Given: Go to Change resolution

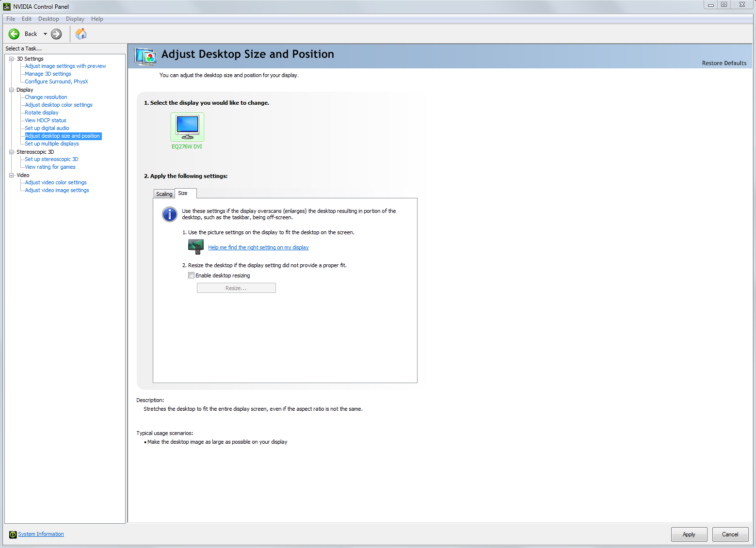Looking at the screenshot, I should click(x=46, y=97).
